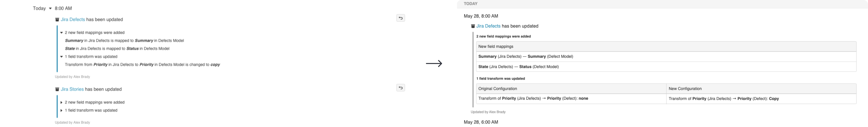Click archive icon beside Jira Stories

click(x=57, y=89)
